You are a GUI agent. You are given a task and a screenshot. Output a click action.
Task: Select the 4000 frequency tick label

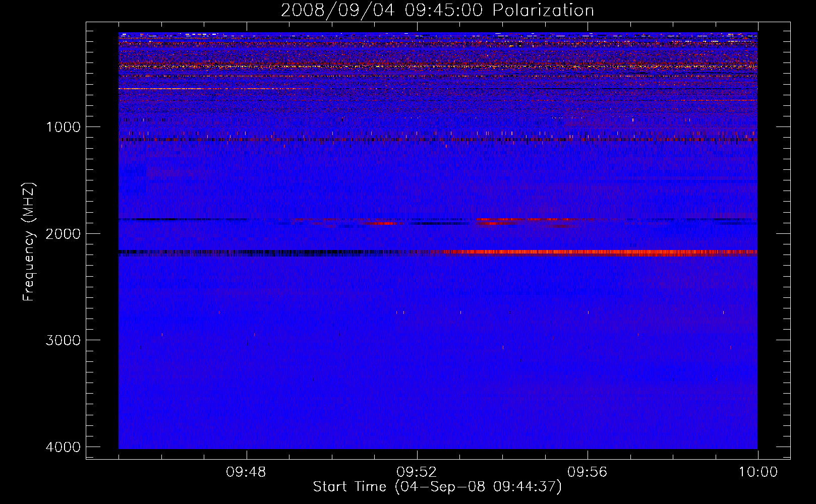63,447
